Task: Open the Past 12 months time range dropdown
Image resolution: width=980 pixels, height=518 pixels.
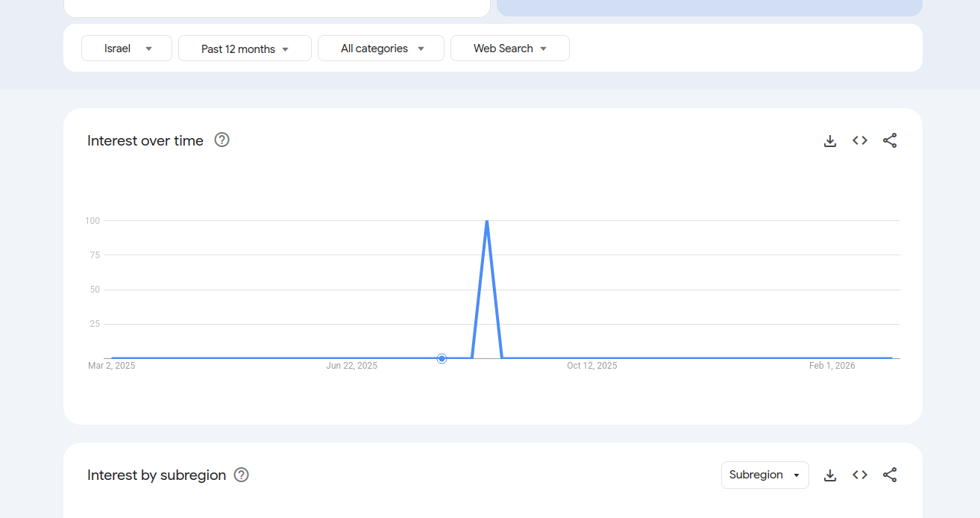Action: [x=245, y=49]
